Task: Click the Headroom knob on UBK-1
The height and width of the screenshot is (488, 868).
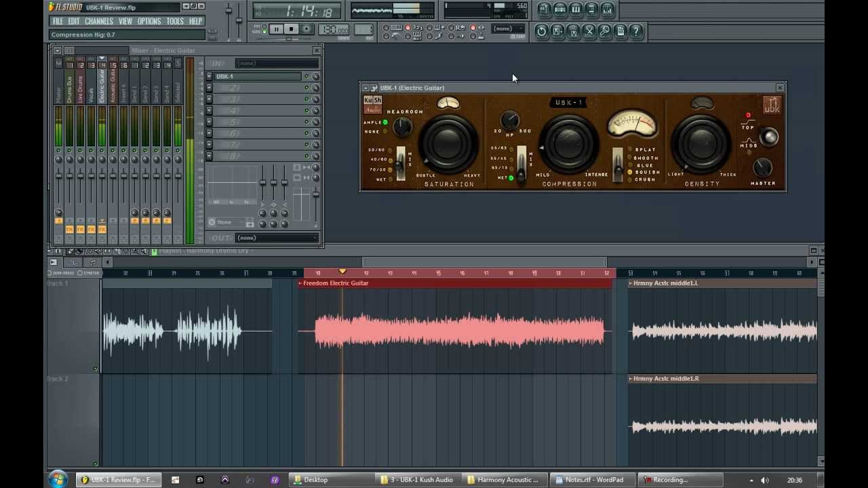Action: pos(402,126)
